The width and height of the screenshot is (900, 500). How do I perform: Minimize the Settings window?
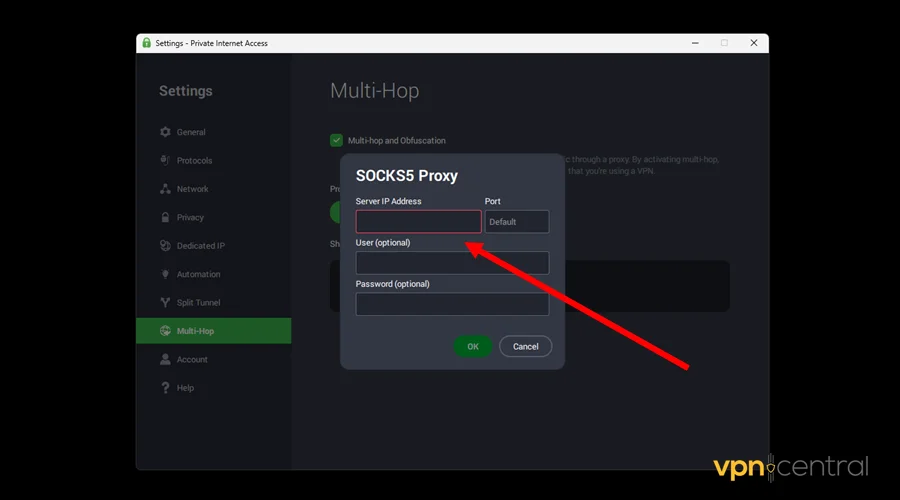695,43
